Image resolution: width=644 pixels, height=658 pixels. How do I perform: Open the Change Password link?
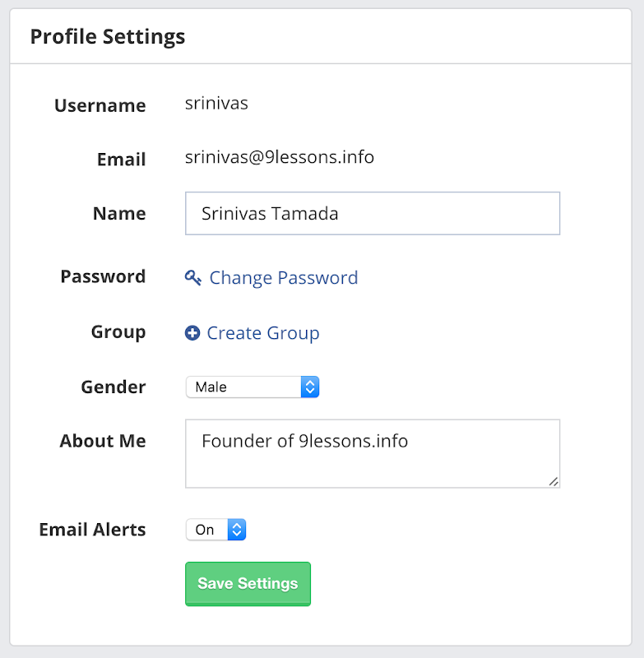283,278
